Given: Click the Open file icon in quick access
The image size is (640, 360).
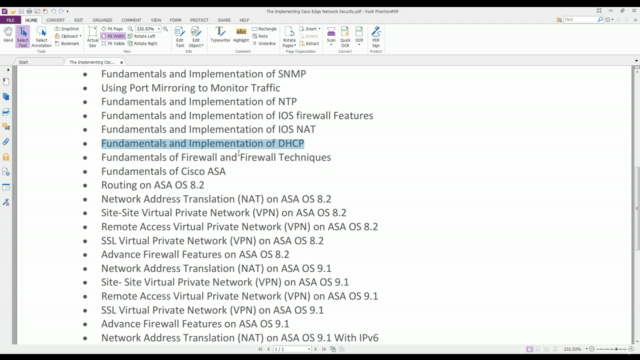Looking at the screenshot, I should pos(13,11).
